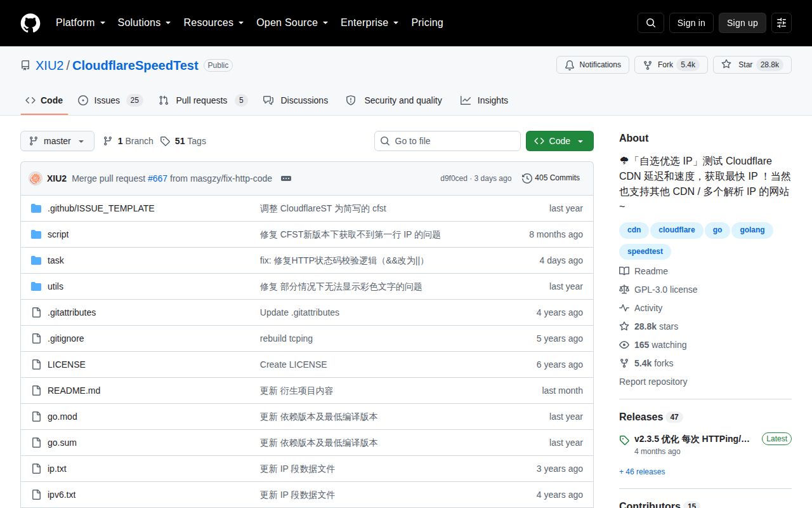Click the commits history clock icon

coord(527,178)
